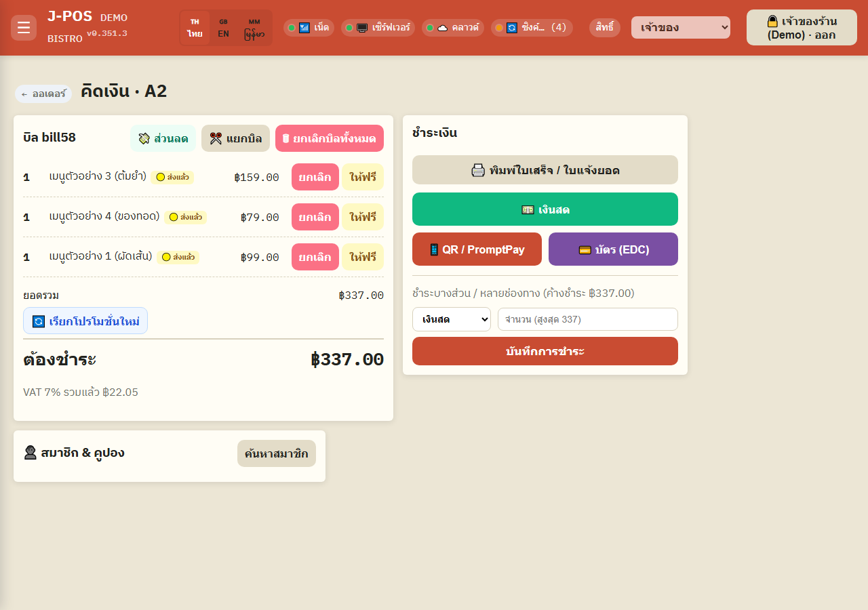Viewport: 868px width, 610px height.
Task: Click the ต้องชำระ ฿337.00 total amount
Action: 347,360
